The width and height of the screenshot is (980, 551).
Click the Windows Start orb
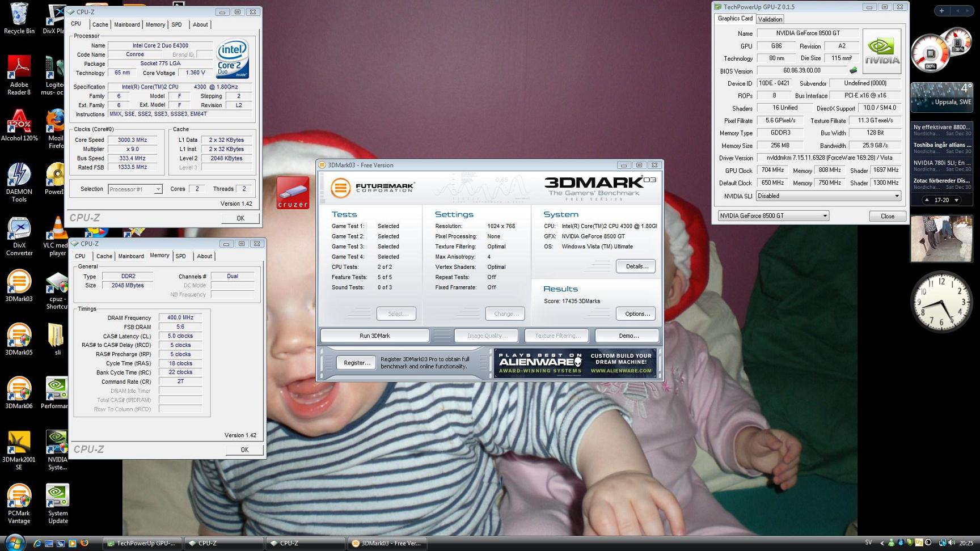(14, 542)
